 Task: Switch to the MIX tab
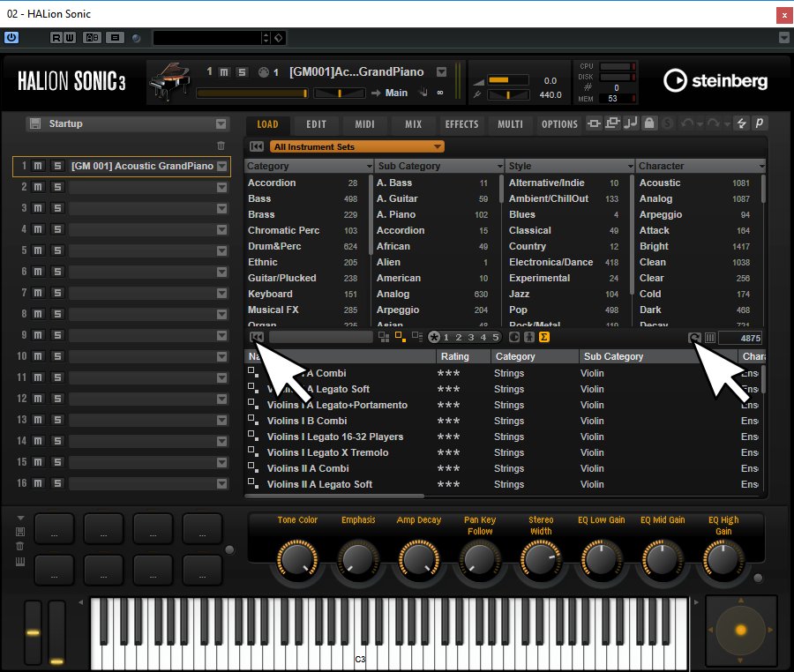(x=413, y=124)
